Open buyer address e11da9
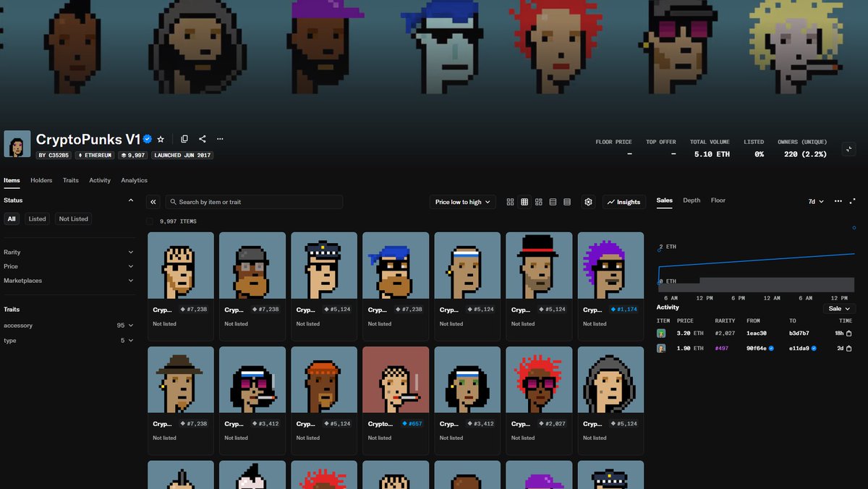The image size is (868, 489). [x=799, y=348]
